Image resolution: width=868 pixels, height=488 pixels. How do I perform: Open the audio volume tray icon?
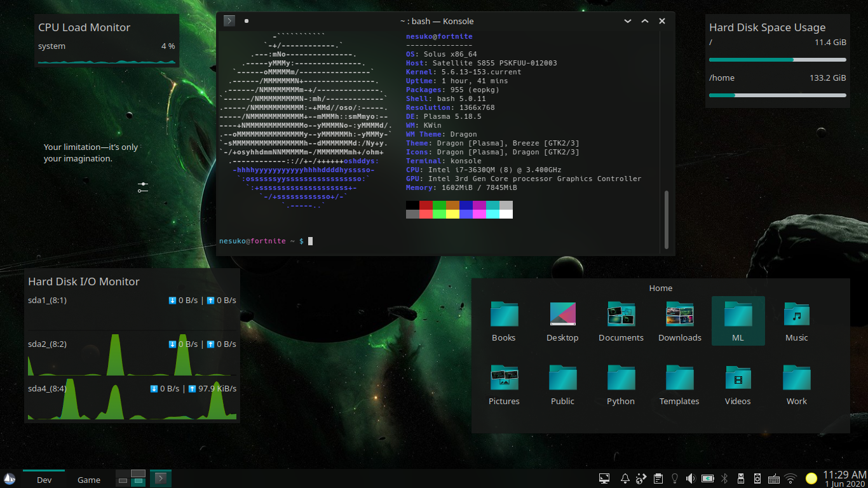coord(691,478)
